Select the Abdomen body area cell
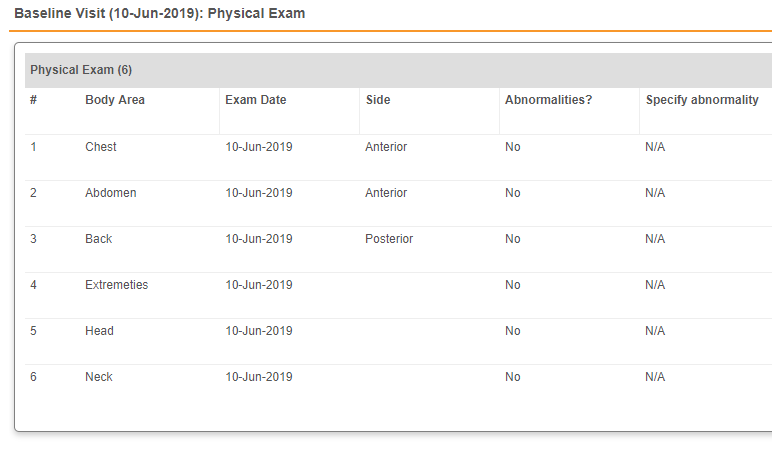772x452 pixels. coord(111,193)
